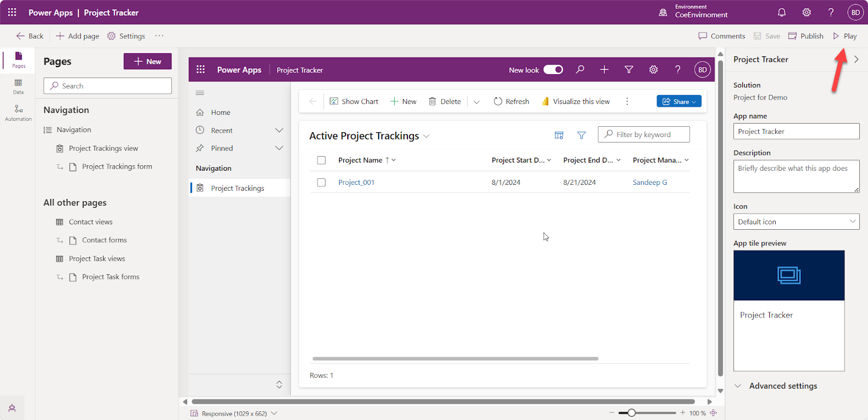Click the preview app waffle icon

pyautogui.click(x=200, y=69)
